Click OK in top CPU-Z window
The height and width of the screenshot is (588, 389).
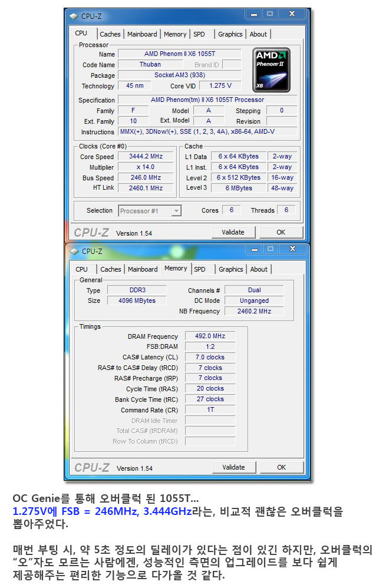(281, 232)
